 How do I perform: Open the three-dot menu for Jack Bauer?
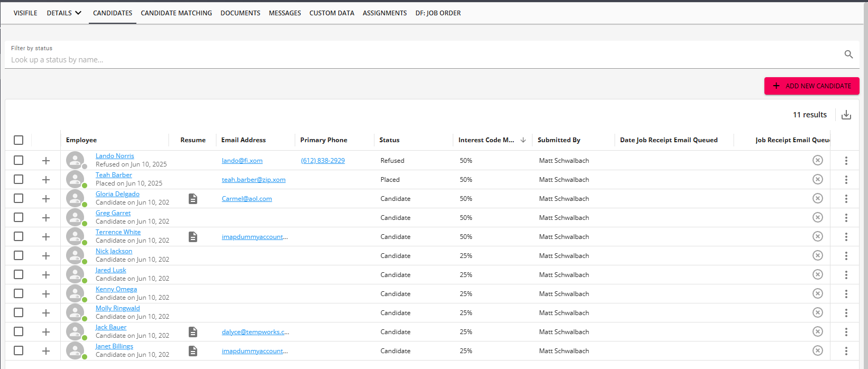click(x=846, y=332)
